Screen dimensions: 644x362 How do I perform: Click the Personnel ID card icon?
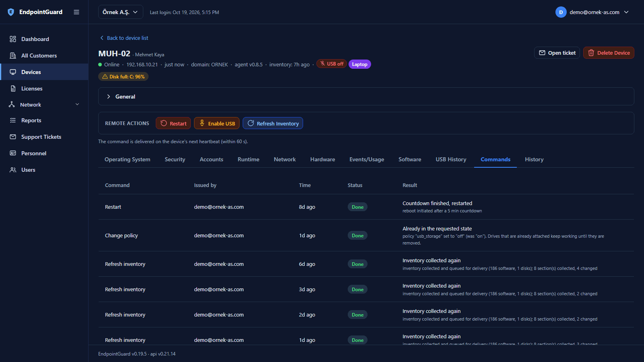13,153
